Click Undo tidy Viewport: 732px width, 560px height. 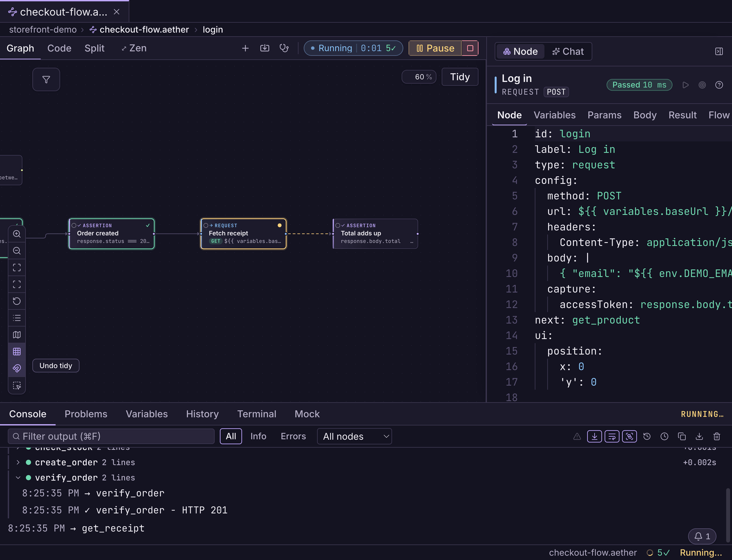coord(56,366)
